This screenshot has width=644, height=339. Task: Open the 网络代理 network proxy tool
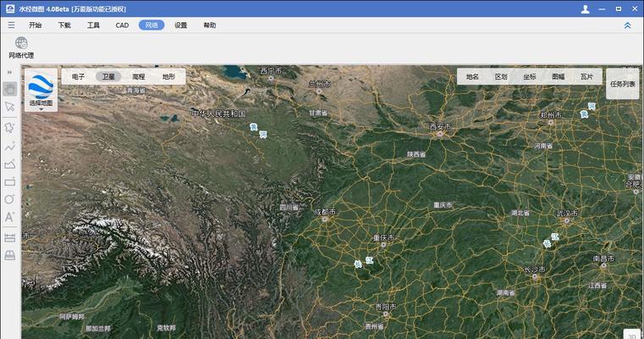point(21,47)
